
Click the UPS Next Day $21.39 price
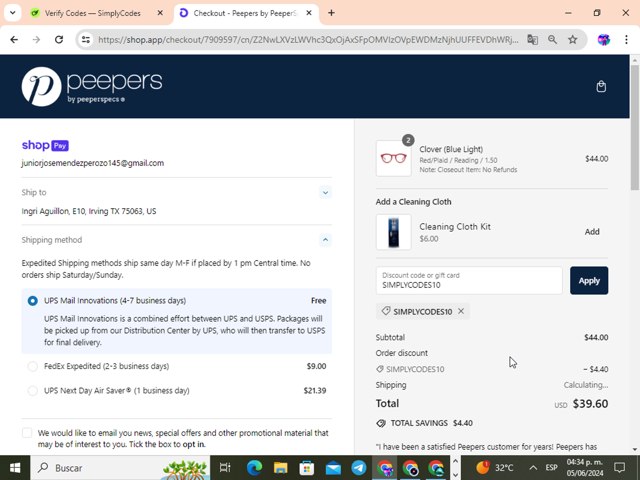(315, 391)
